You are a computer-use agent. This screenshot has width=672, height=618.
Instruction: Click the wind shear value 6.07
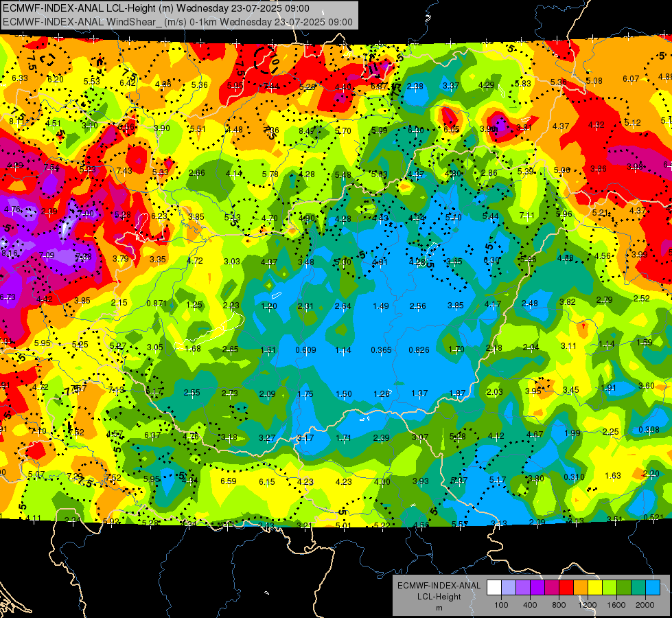point(630,79)
